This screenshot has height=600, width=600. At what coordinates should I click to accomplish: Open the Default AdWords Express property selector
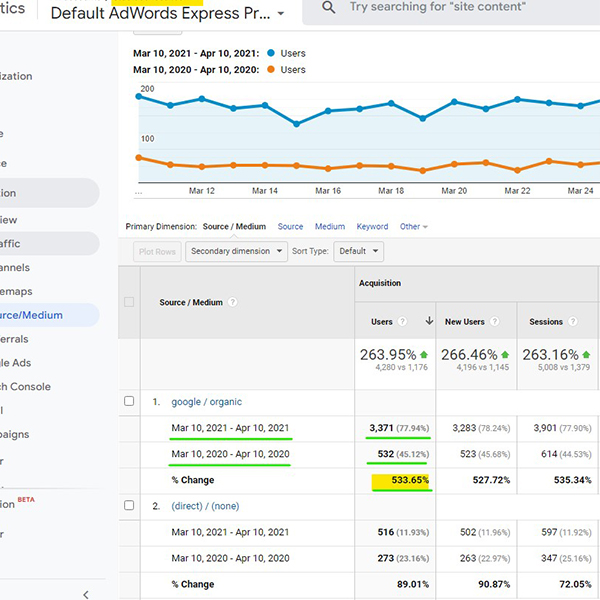[167, 14]
